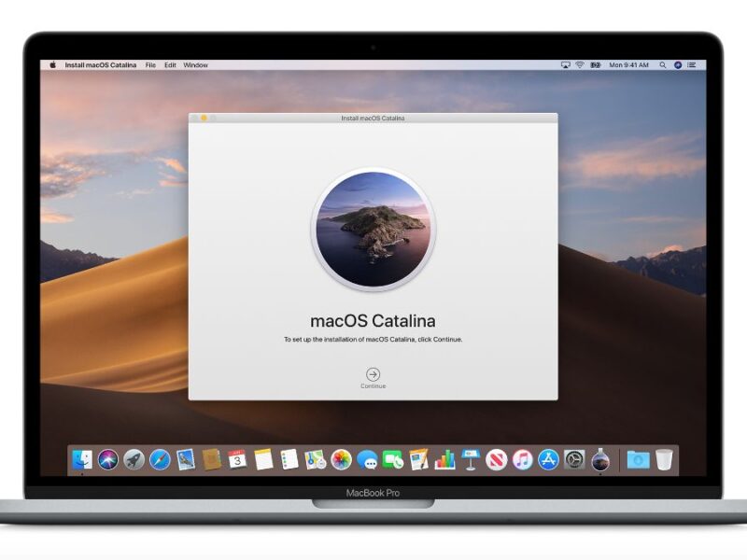The image size is (747, 560).
Task: Open the File menu
Action: tap(150, 65)
